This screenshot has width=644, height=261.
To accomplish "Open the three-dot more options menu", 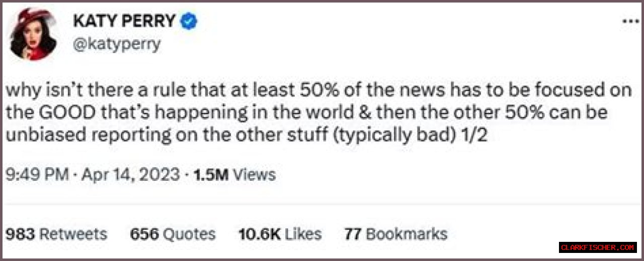I will pos(630,22).
